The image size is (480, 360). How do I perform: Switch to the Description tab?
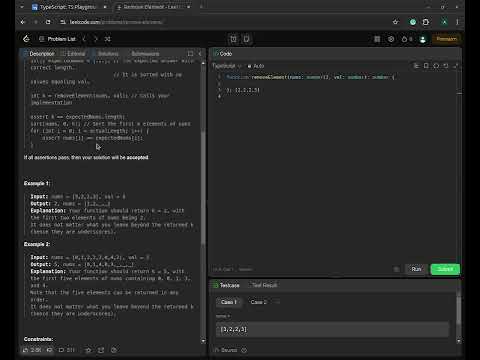(x=39, y=54)
